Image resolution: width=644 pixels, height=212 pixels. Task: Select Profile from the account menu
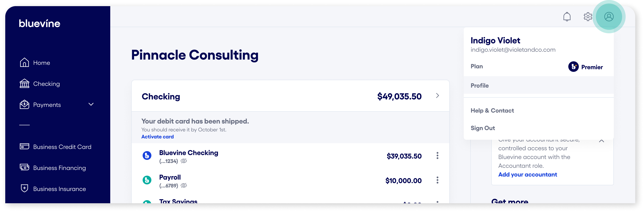(479, 85)
